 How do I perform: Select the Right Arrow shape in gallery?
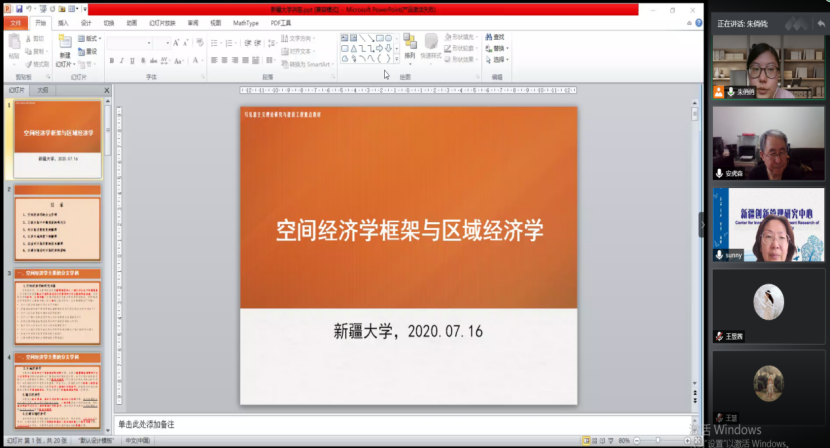pyautogui.click(x=380, y=48)
